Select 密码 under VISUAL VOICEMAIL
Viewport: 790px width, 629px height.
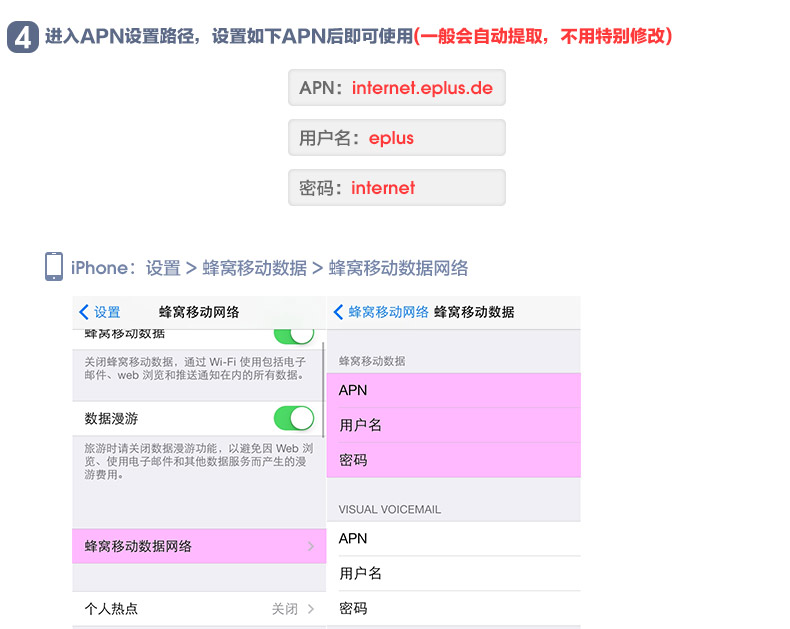coord(453,608)
